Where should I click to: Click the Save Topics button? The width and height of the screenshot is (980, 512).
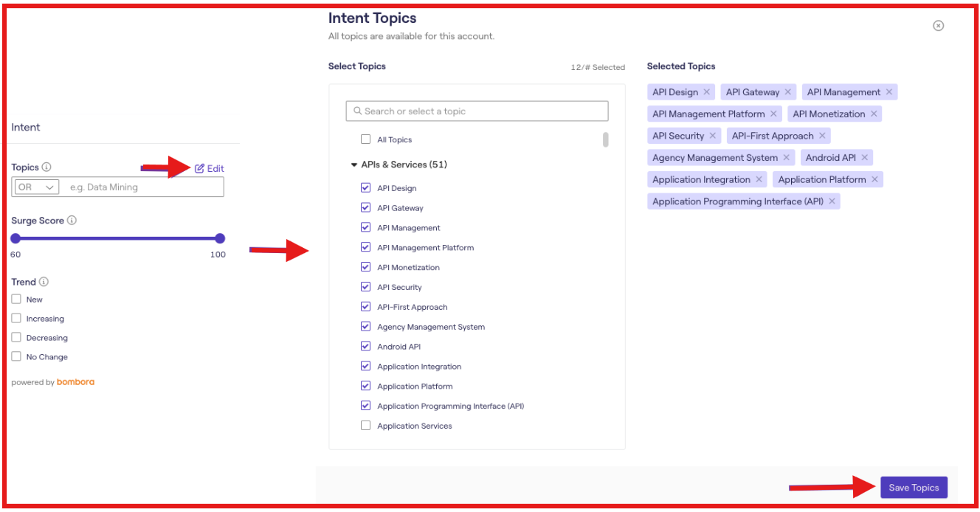(914, 488)
